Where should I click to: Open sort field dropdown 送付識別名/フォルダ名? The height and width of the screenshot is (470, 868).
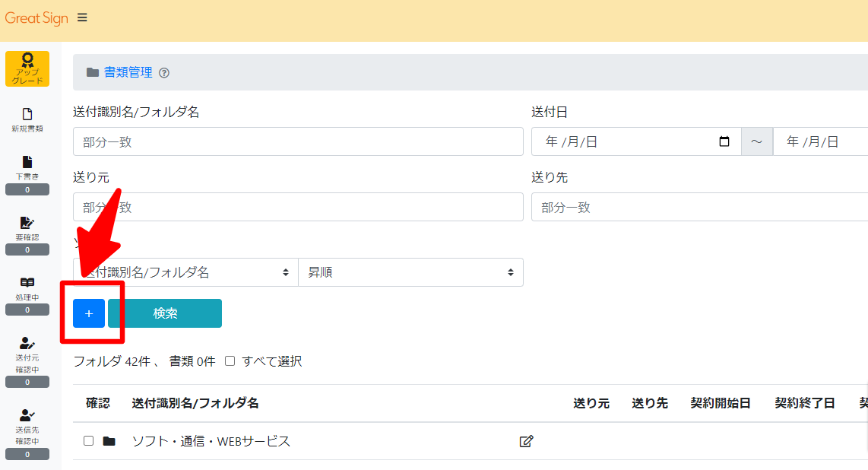(185, 272)
